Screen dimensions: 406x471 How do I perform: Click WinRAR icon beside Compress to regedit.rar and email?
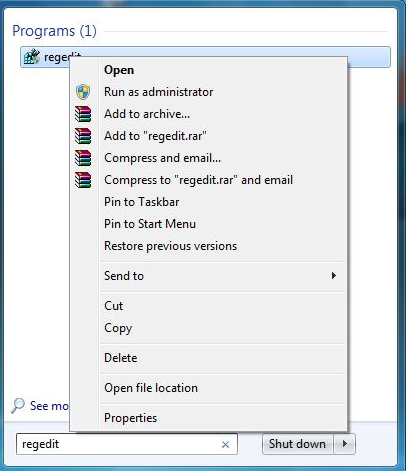click(x=83, y=180)
